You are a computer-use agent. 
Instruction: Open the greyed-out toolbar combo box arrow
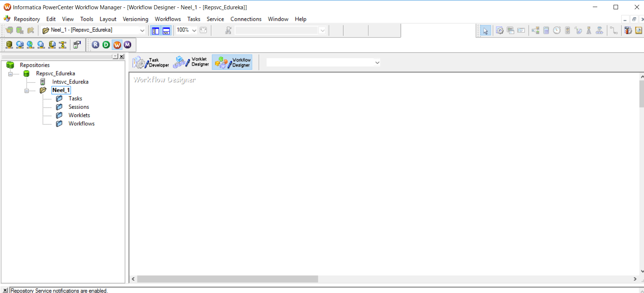tap(322, 30)
